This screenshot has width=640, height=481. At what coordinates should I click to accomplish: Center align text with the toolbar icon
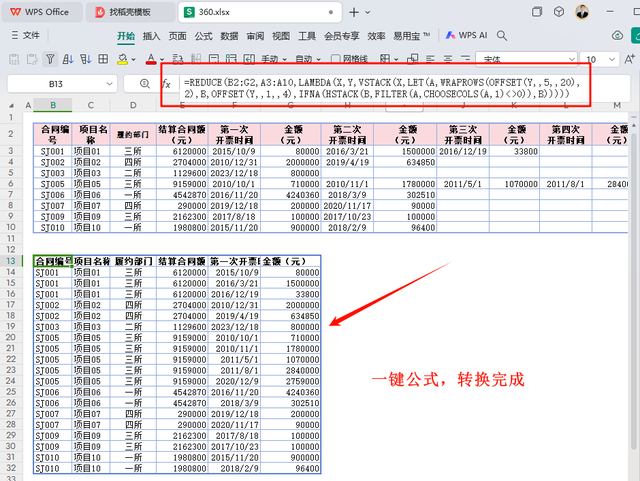click(x=448, y=59)
